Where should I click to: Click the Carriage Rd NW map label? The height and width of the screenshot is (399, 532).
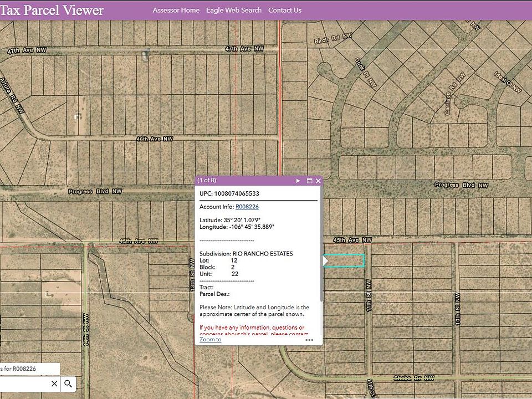click(454, 93)
